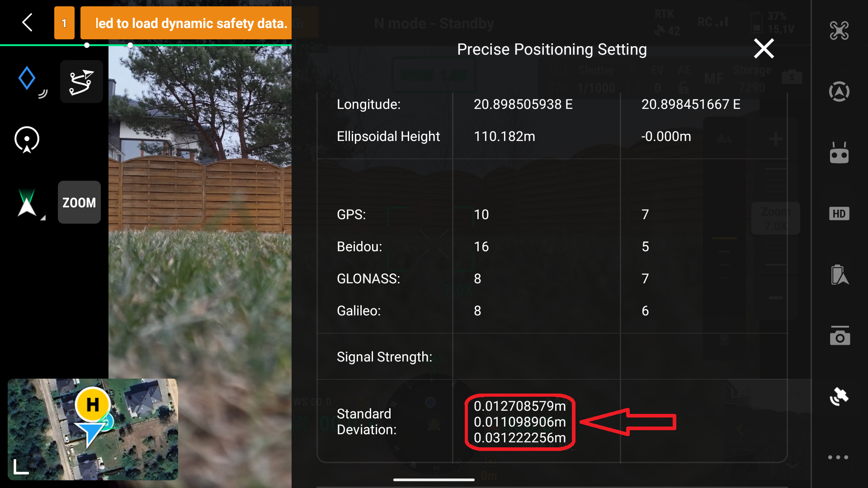
Task: Tap the blue diamond PinPoint icon
Action: tap(28, 79)
